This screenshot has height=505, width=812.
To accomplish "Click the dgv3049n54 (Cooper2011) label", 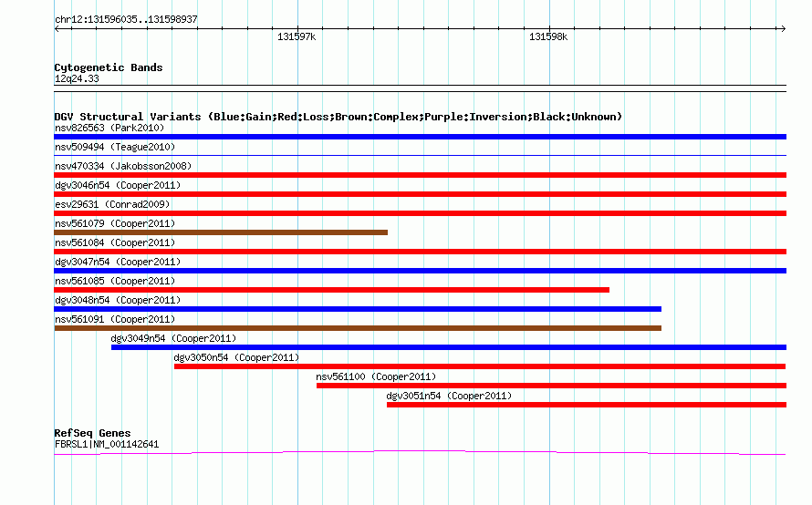I will coord(173,338).
